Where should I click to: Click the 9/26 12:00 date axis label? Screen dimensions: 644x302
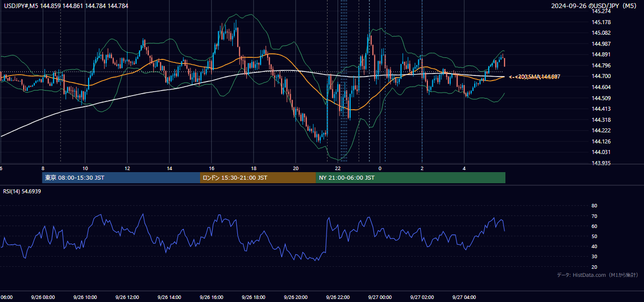[127, 297]
